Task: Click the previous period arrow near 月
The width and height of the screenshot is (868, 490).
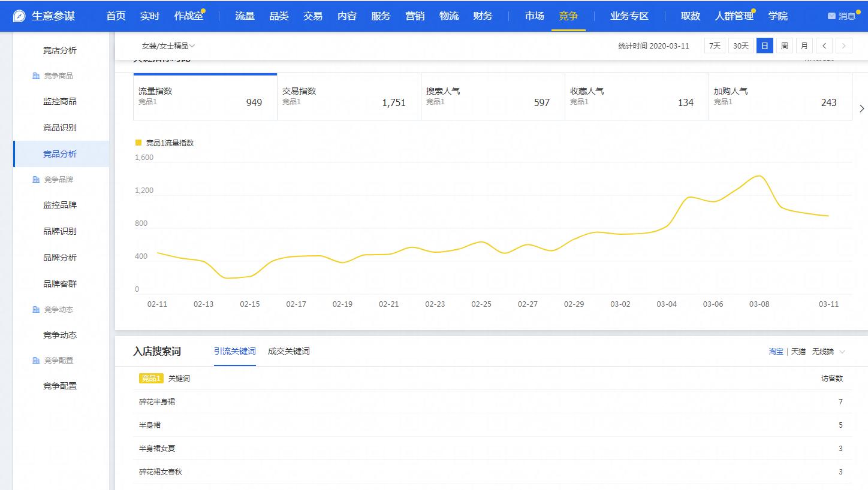Action: pos(825,45)
